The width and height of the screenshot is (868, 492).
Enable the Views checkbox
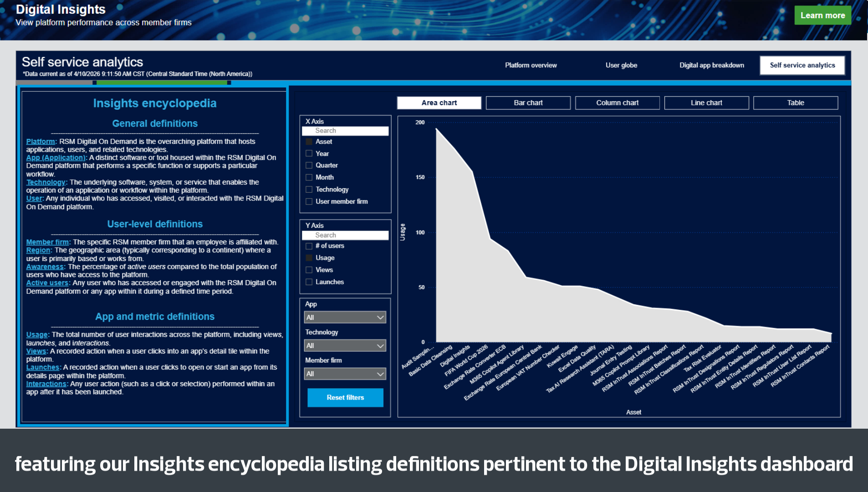point(309,270)
